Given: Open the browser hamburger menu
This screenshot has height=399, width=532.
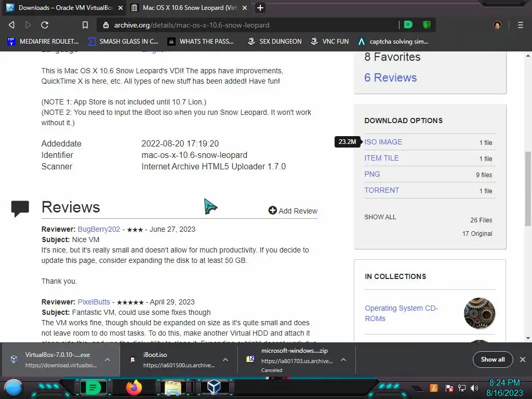Looking at the screenshot, I should click(x=521, y=25).
